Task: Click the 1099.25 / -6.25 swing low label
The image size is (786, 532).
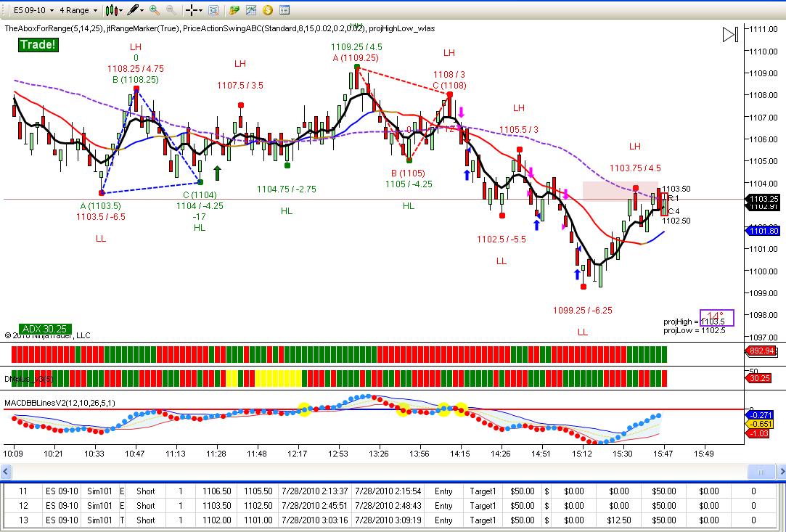Action: pos(583,311)
